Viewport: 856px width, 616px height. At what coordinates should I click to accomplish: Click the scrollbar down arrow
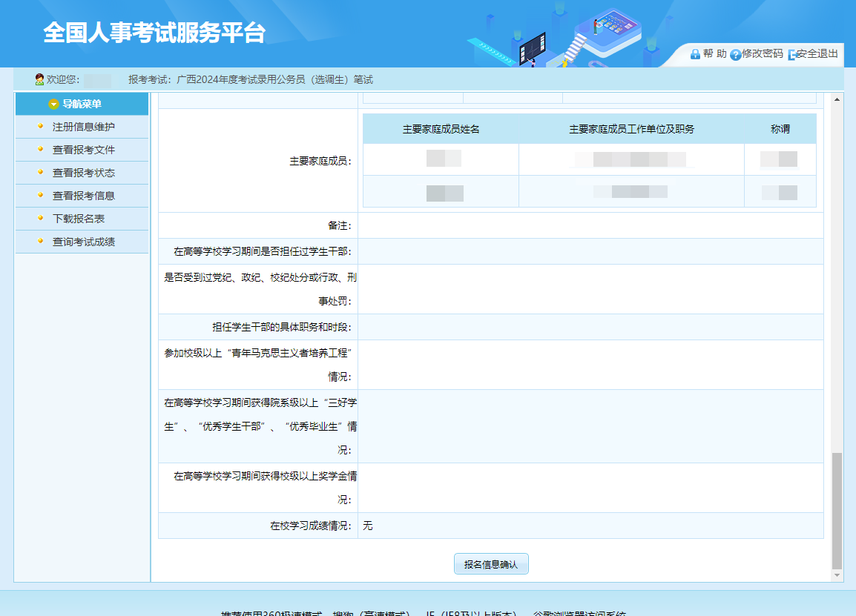pyautogui.click(x=837, y=575)
